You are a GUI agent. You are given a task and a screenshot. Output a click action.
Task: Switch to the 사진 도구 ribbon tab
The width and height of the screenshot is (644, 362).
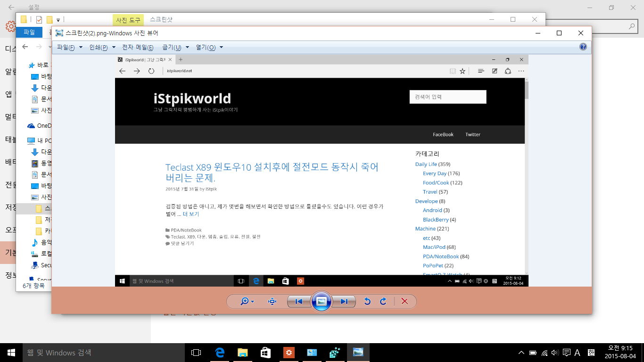pyautogui.click(x=128, y=20)
